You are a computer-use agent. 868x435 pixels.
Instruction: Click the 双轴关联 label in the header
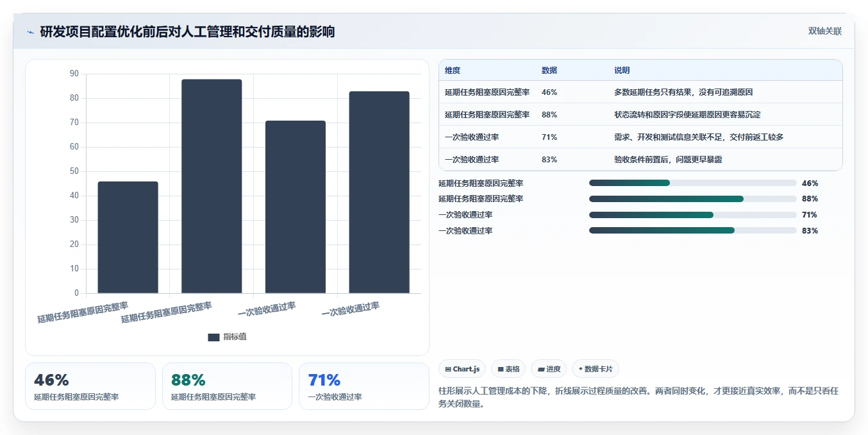click(x=824, y=31)
